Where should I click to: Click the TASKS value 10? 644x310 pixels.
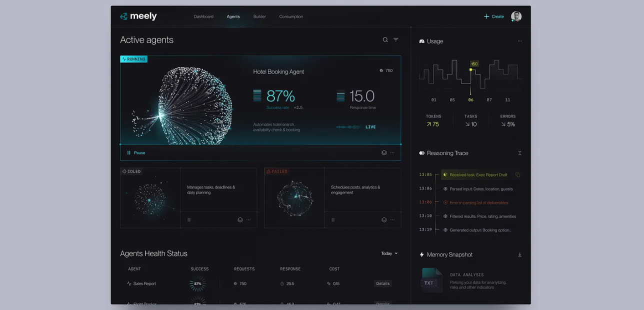pyautogui.click(x=471, y=124)
